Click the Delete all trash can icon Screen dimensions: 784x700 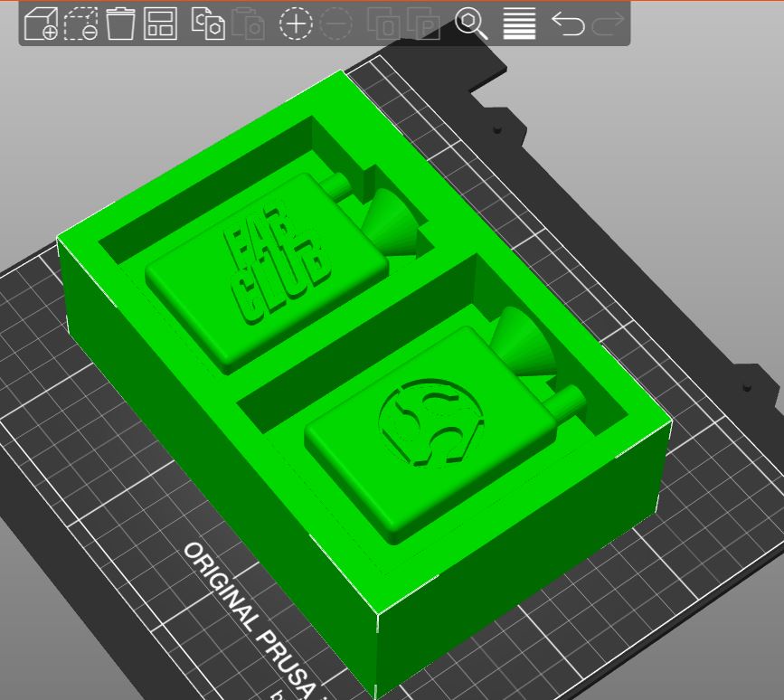tap(120, 24)
